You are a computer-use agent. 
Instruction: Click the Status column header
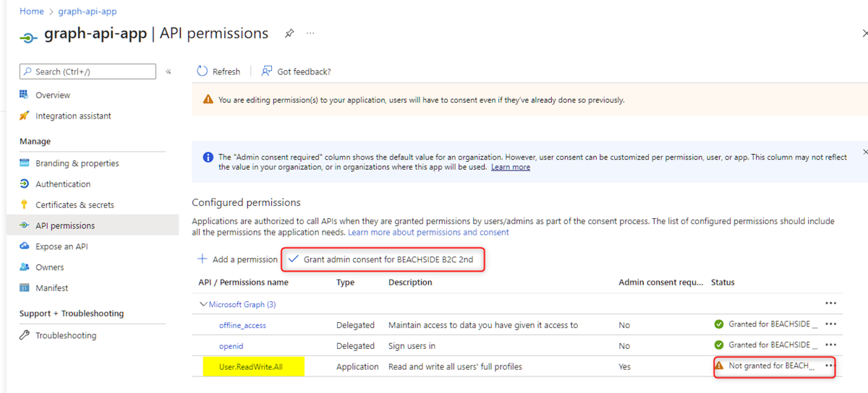723,282
